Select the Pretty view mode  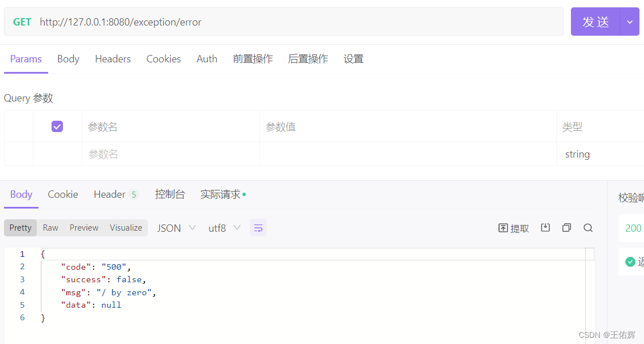point(20,228)
